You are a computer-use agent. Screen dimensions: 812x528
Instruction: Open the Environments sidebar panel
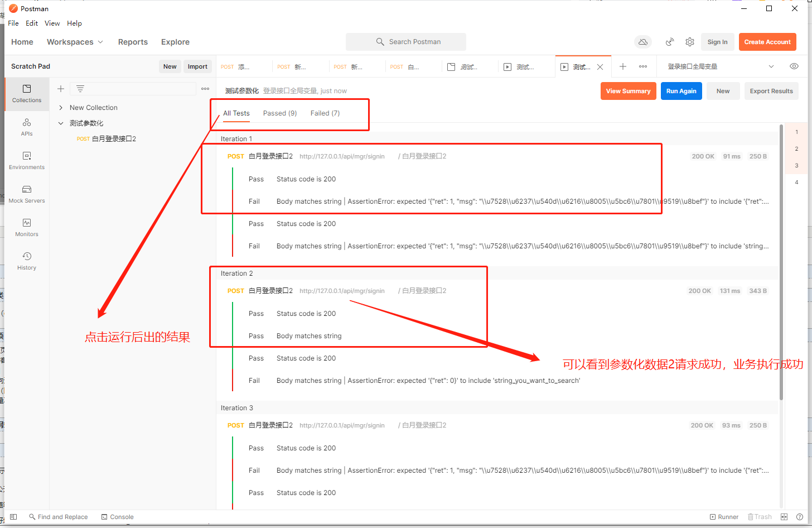point(27,161)
